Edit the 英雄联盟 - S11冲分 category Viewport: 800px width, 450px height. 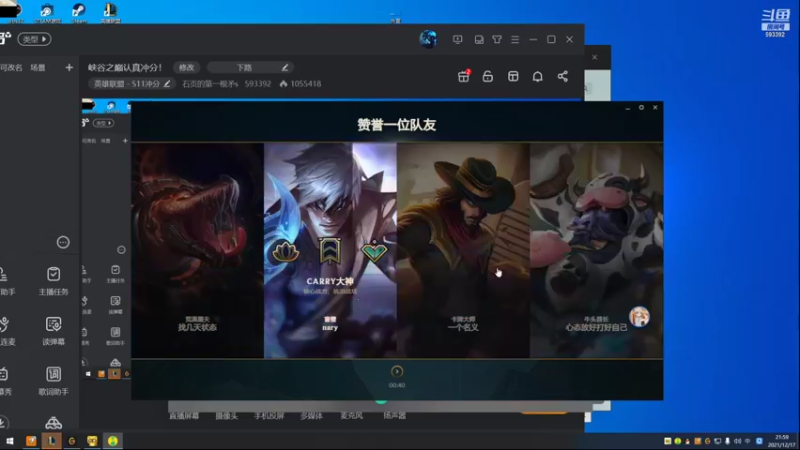[132, 84]
